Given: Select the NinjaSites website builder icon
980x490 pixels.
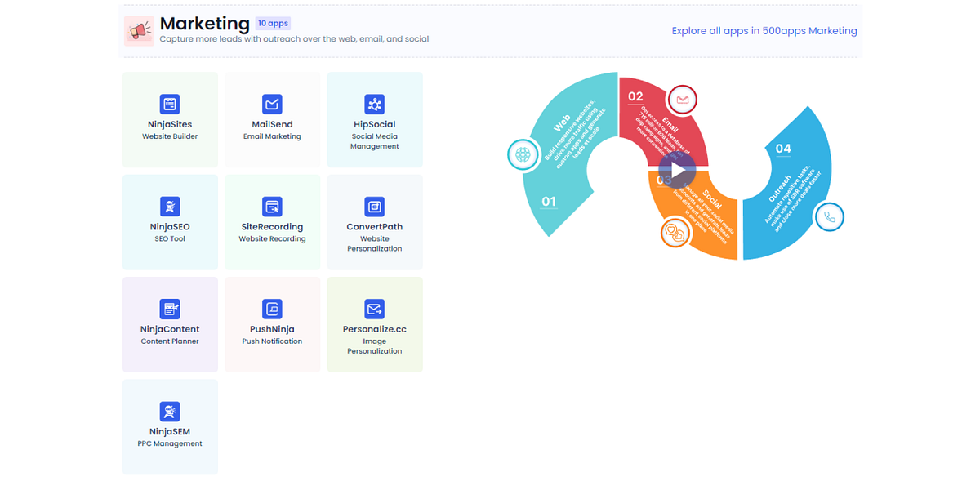Looking at the screenshot, I should [x=170, y=105].
